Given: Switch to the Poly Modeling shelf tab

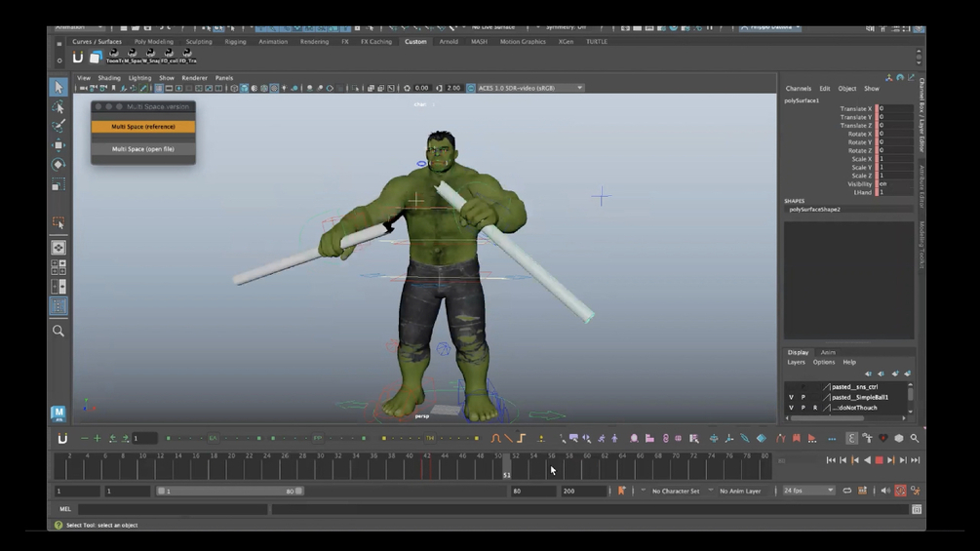Looking at the screenshot, I should click(x=154, y=42).
